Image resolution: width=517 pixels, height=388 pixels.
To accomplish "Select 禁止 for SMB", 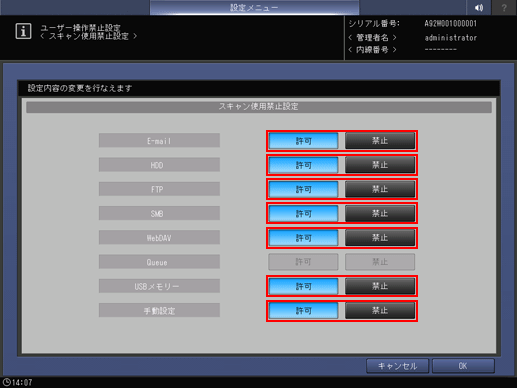I will tap(380, 213).
